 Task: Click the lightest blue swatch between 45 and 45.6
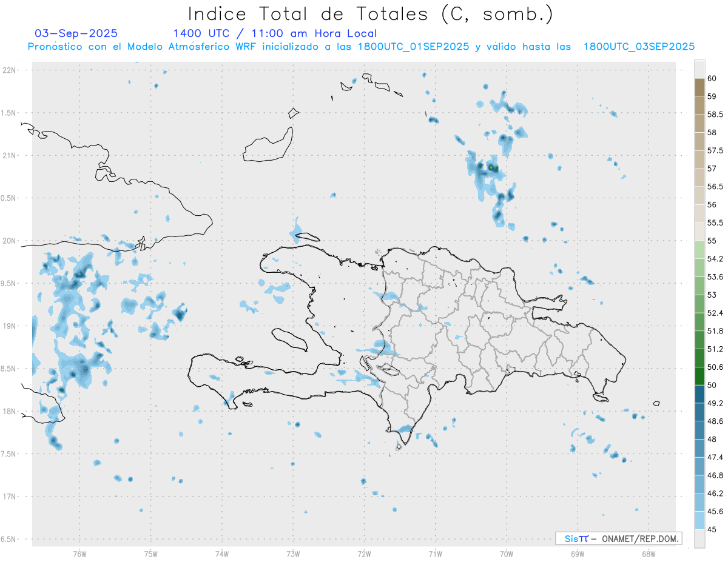[x=699, y=521]
